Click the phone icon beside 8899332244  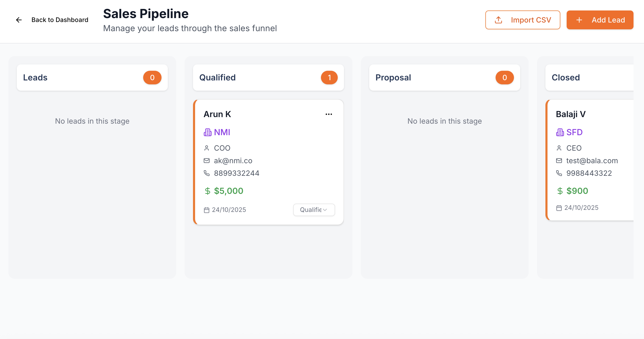pos(207,173)
